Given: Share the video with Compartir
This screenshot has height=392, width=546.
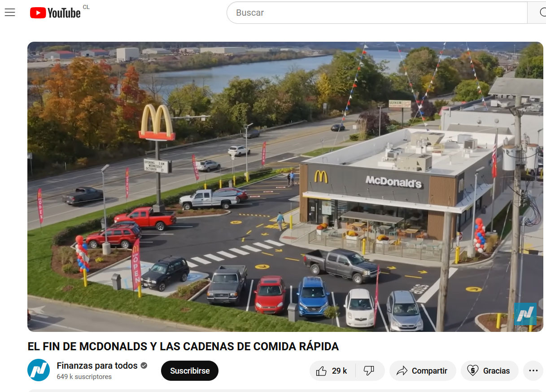Looking at the screenshot, I should click(x=423, y=371).
